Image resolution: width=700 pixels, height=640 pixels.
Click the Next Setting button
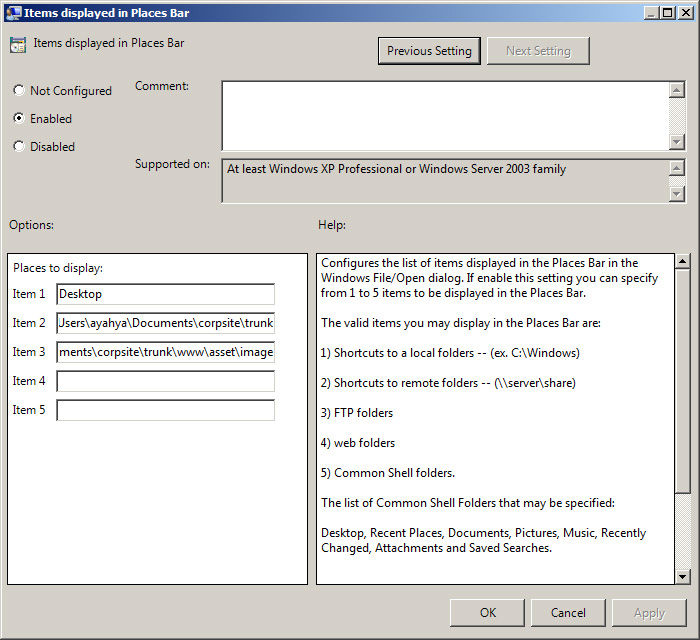coord(538,51)
